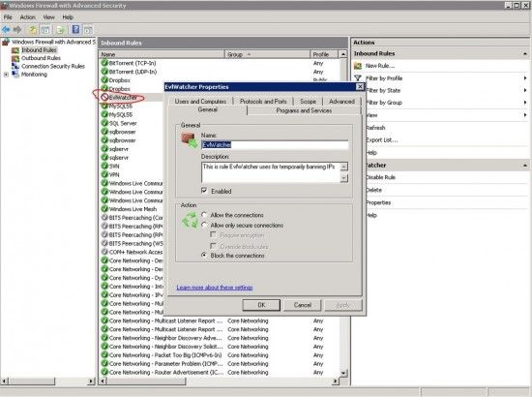Open the Filter by Group submenu arrow
532x397 pixels.
(x=525, y=103)
